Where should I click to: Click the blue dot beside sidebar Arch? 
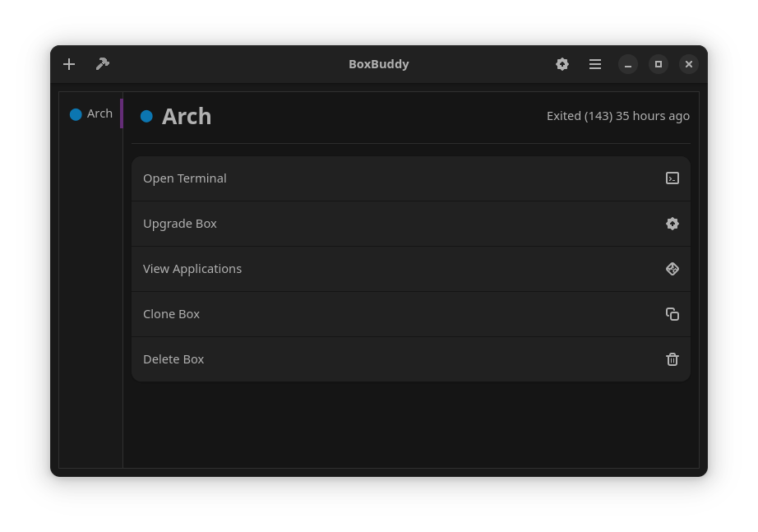pos(76,114)
